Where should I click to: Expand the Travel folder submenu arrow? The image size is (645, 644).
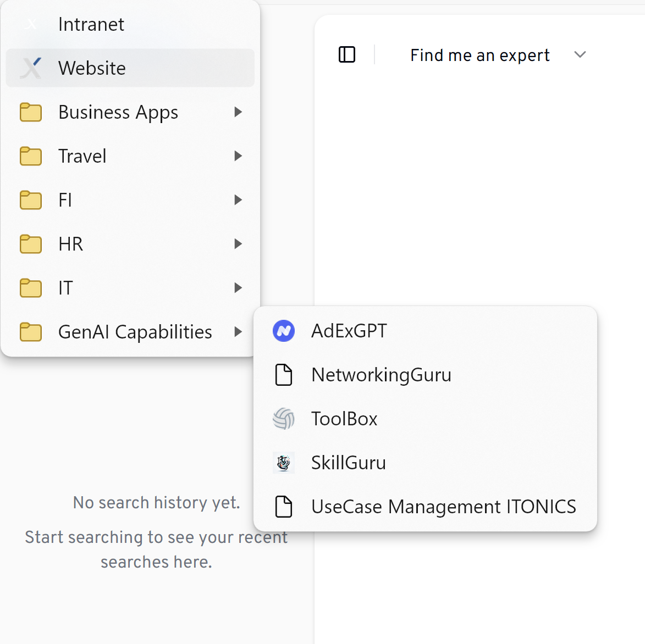[238, 156]
